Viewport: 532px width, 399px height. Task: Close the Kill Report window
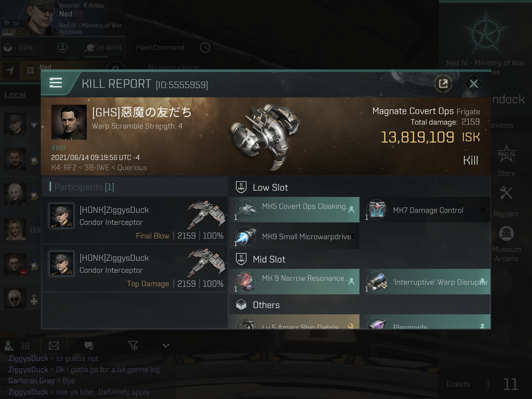pos(474,84)
